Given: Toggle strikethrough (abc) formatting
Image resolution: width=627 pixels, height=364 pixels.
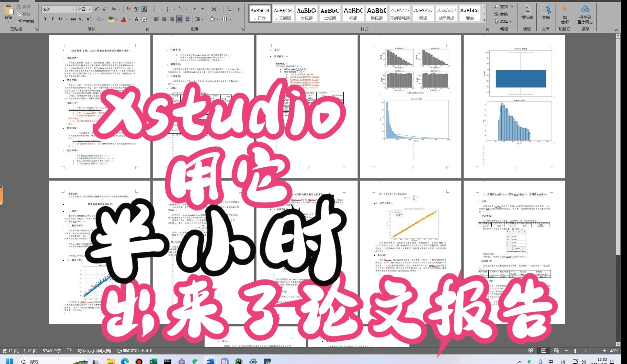Looking at the screenshot, I should coord(73,19).
